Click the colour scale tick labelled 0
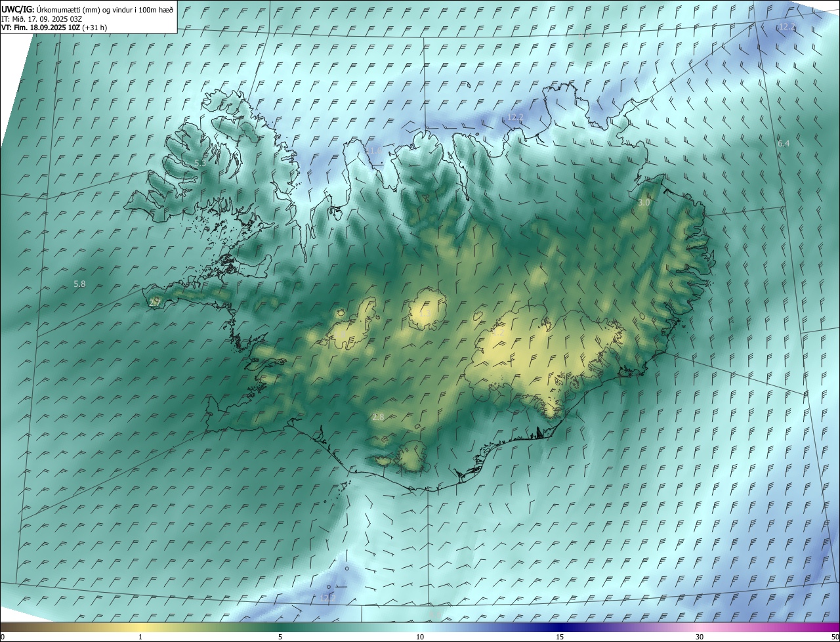 [3, 637]
